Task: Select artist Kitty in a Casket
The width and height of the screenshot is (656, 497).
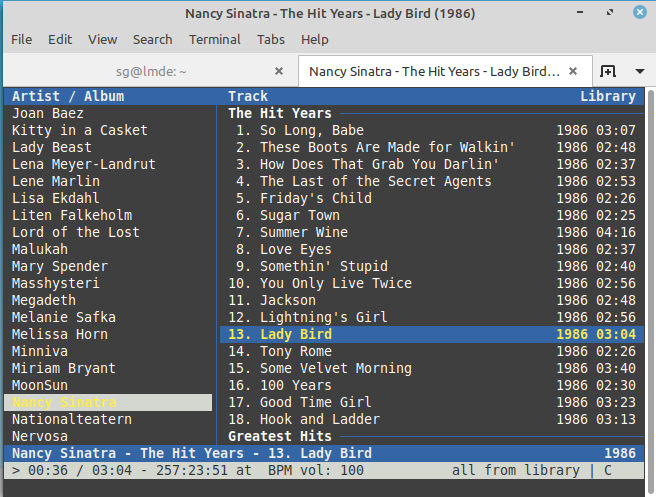Action: click(79, 130)
